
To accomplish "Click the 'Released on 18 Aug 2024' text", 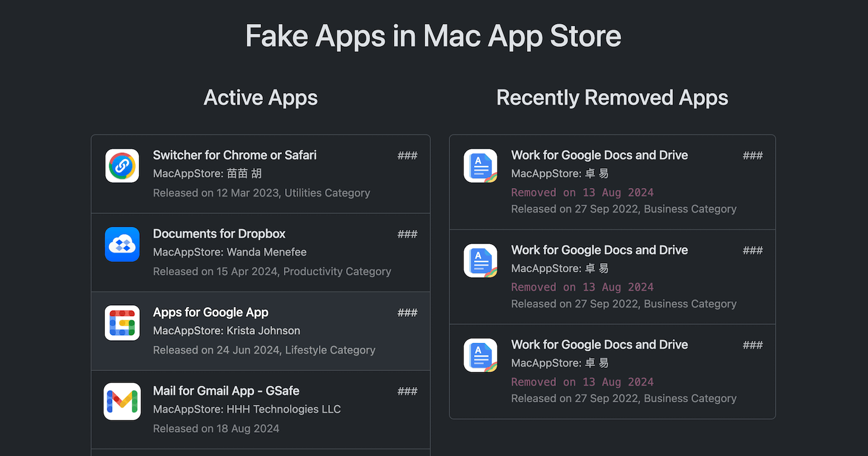I will 216,428.
